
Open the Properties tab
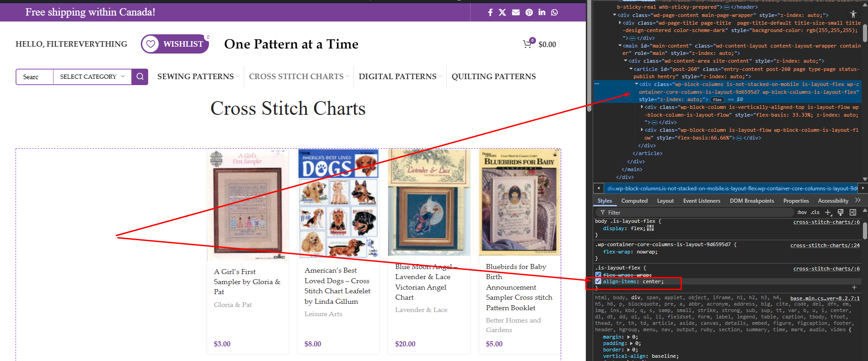click(796, 201)
